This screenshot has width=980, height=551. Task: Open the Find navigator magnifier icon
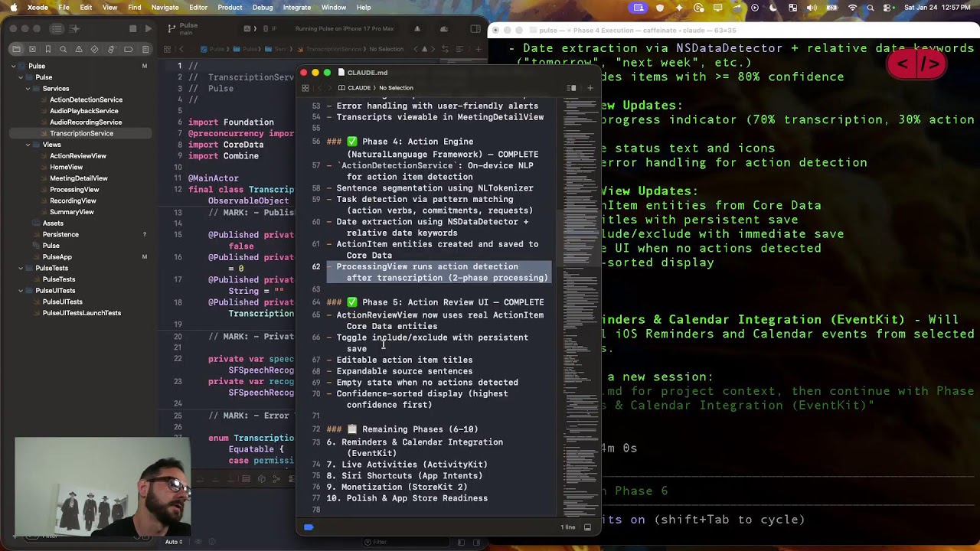[x=64, y=49]
